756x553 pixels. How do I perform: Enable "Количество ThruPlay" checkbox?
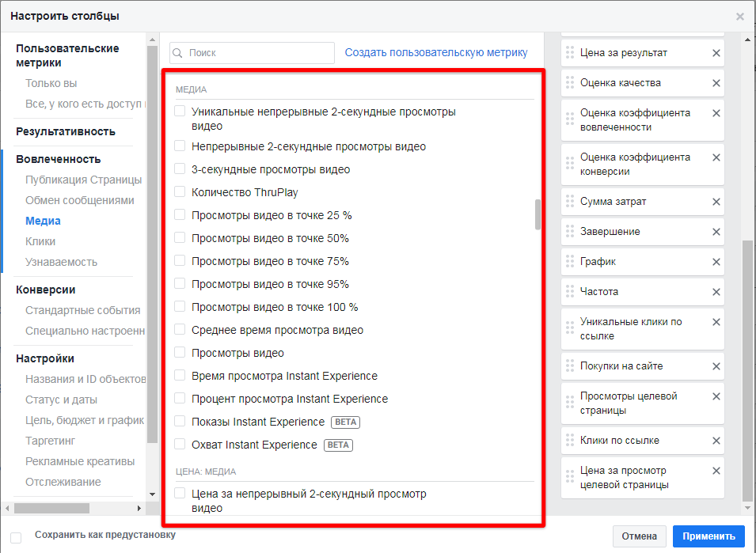pyautogui.click(x=180, y=192)
